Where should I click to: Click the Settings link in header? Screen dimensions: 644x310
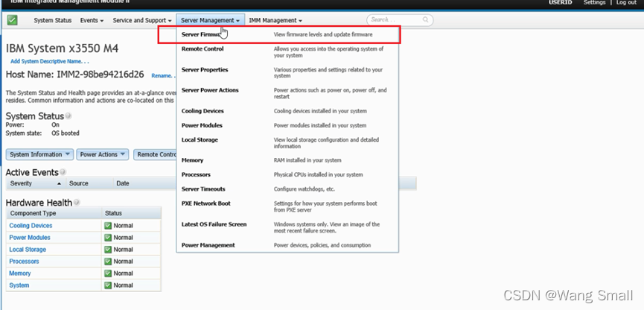pos(594,2)
